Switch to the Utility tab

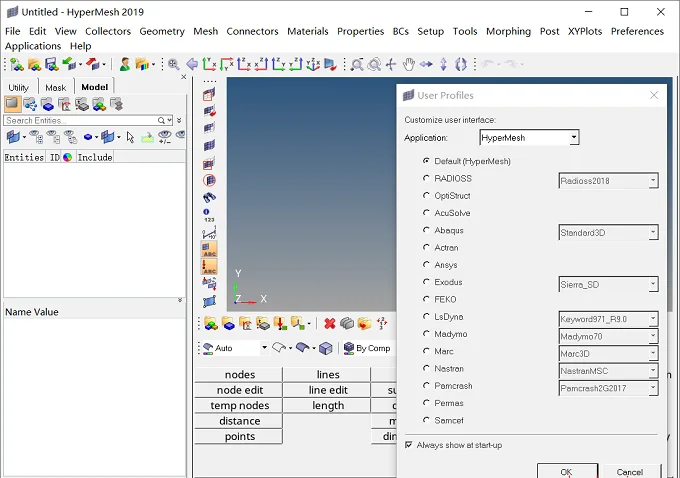pos(19,87)
